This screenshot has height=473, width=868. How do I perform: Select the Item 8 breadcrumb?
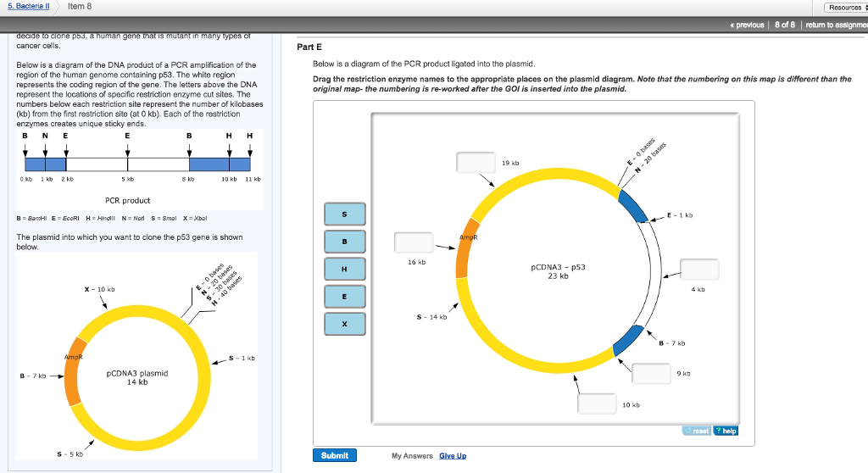coord(80,6)
